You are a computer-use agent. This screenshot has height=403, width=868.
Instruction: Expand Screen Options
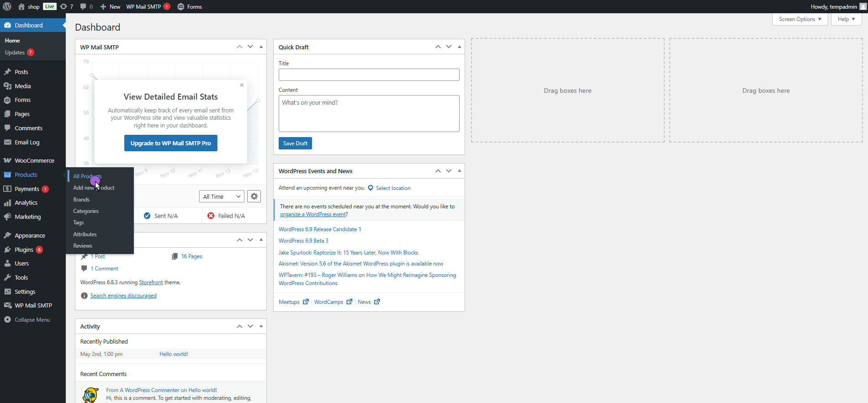coord(799,19)
